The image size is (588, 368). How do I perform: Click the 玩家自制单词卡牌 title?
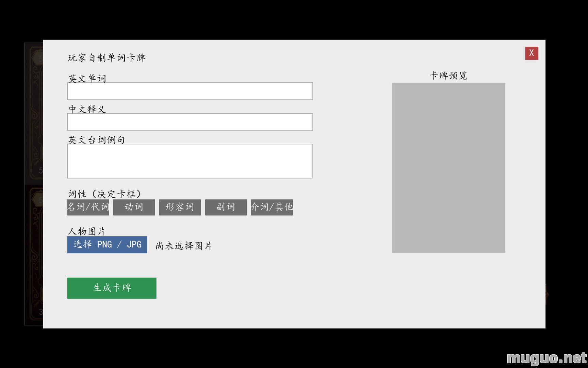(107, 58)
